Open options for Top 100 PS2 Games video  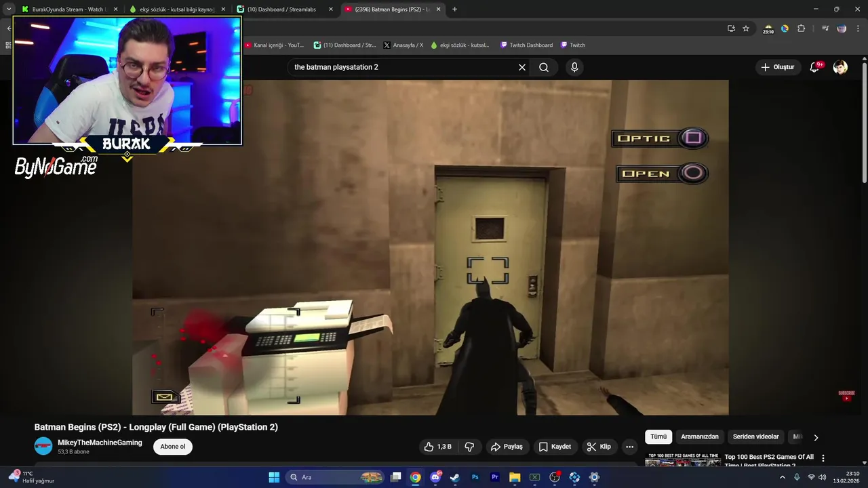click(823, 459)
